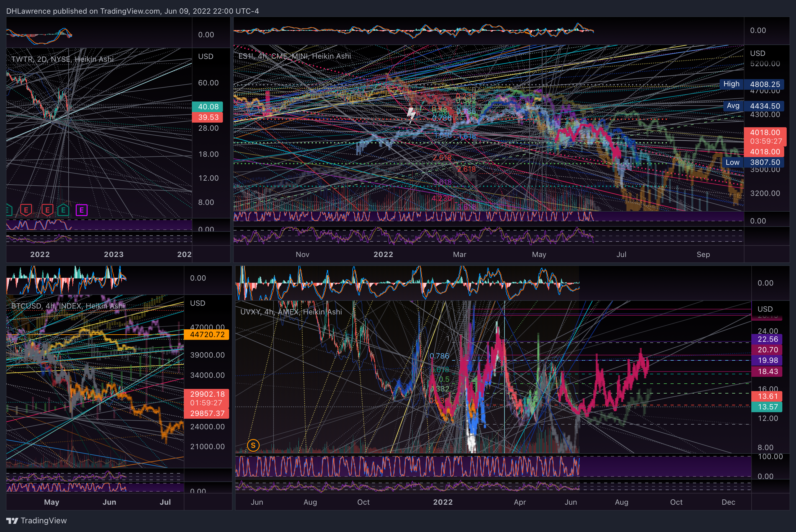Click the magenta earnings E marker on TWTR chart
This screenshot has width=796, height=532.
[x=81, y=210]
